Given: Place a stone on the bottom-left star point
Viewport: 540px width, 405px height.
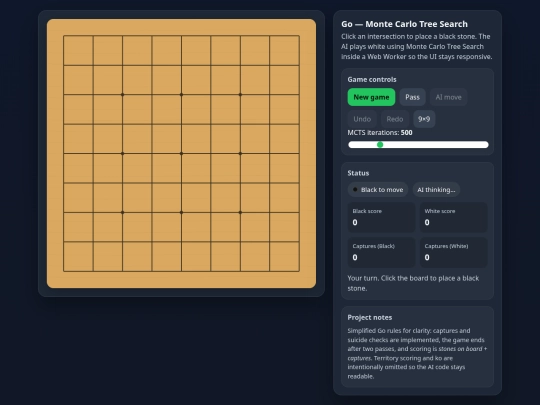Looking at the screenshot, I should click(x=123, y=212).
